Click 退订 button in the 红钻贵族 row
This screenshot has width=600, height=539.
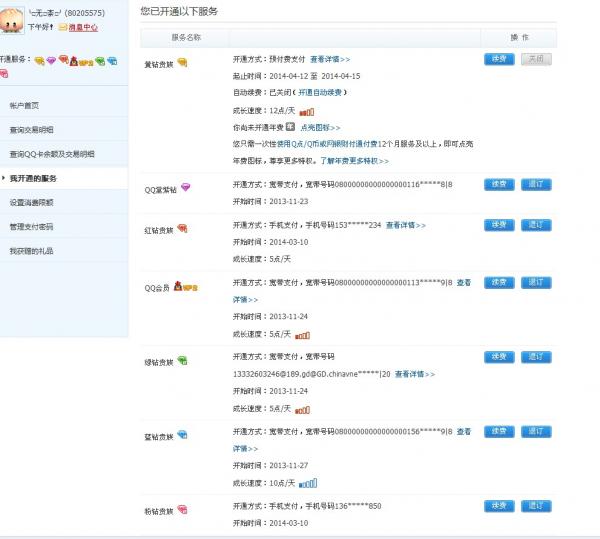(x=536, y=225)
